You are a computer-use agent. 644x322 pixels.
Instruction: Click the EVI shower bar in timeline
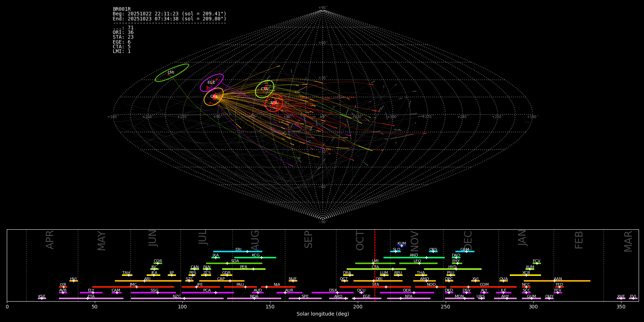pos(633,298)
